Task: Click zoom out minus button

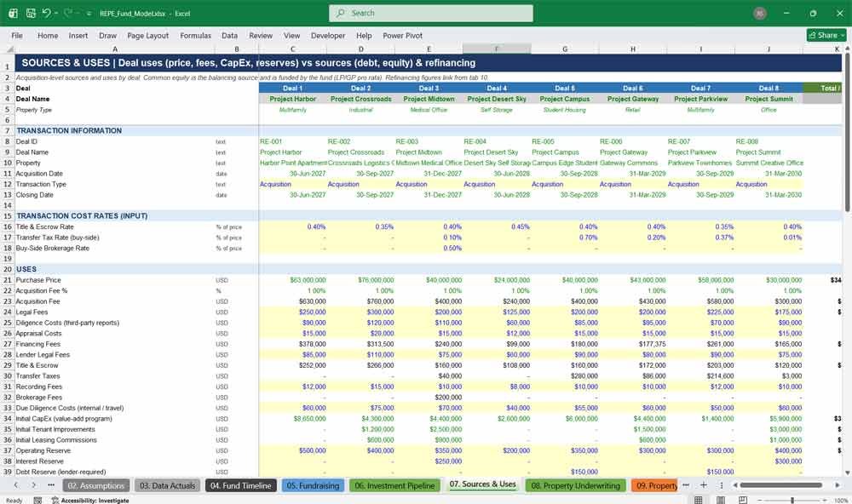Action: coord(761,500)
